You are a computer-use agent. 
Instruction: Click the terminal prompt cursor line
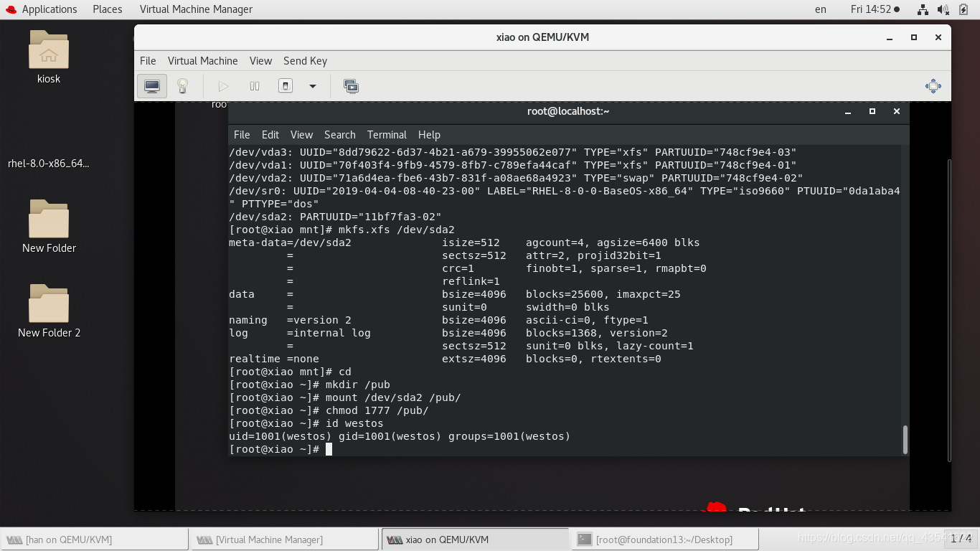tap(281, 449)
